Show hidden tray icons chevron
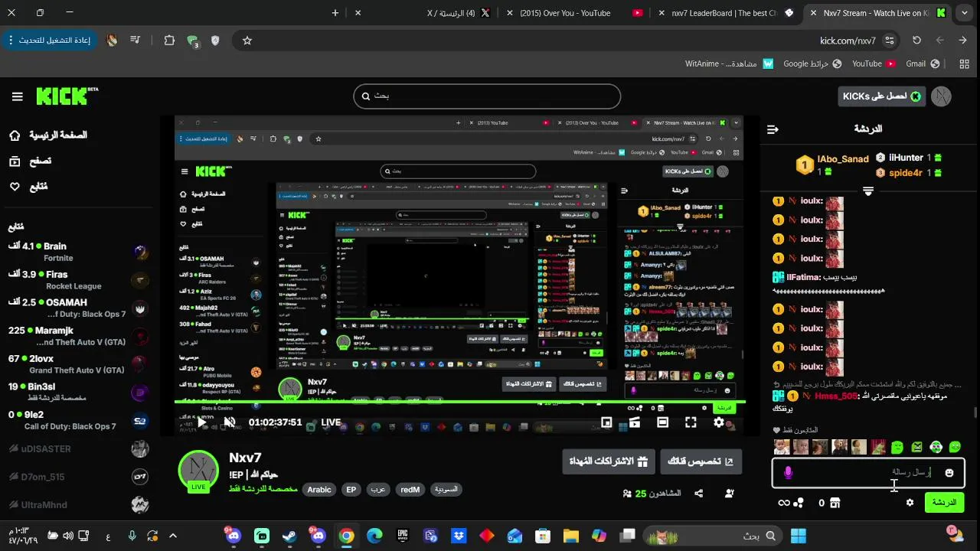980x551 pixels. 173,536
